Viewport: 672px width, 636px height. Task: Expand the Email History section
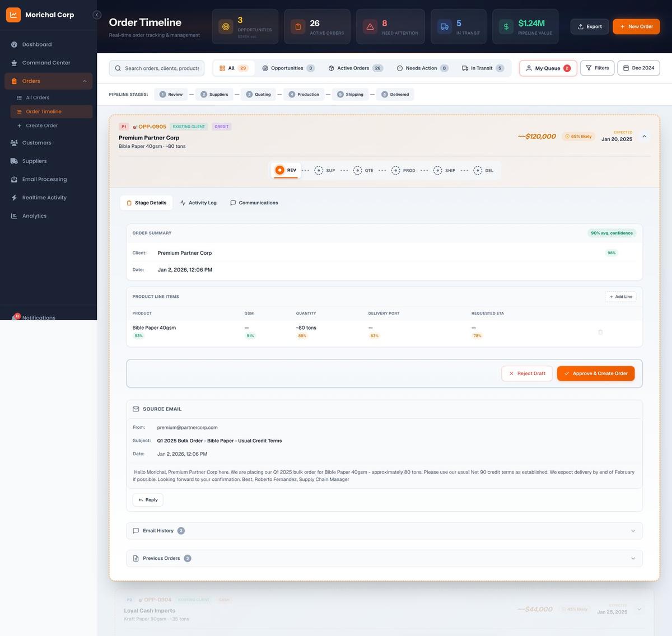(384, 530)
